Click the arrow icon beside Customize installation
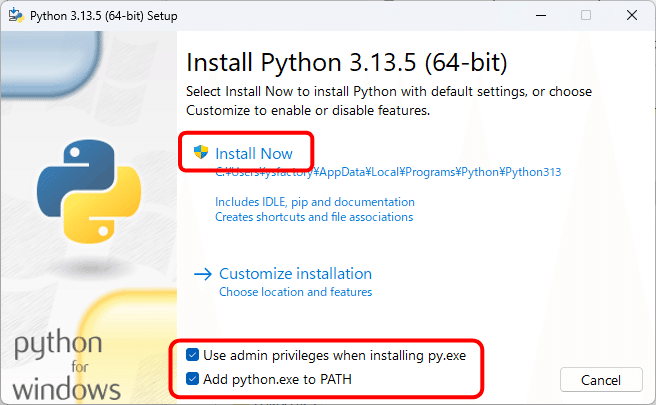The width and height of the screenshot is (656, 405). pos(203,274)
